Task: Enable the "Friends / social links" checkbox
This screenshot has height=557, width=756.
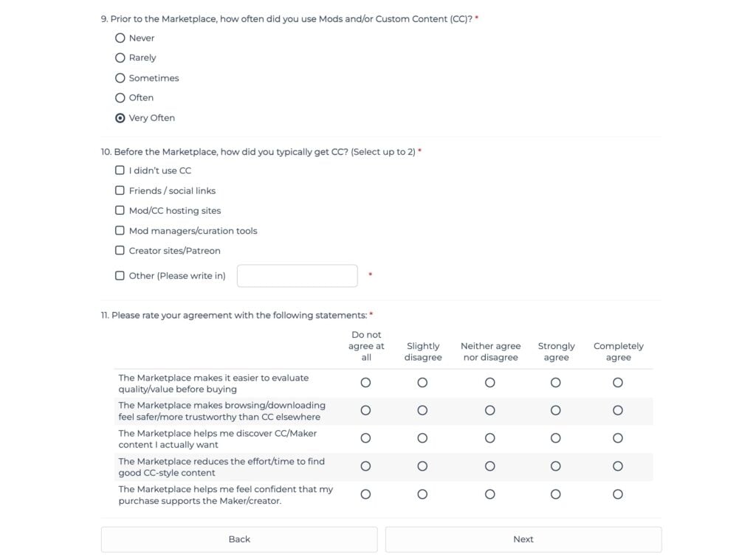Action: 120,190
